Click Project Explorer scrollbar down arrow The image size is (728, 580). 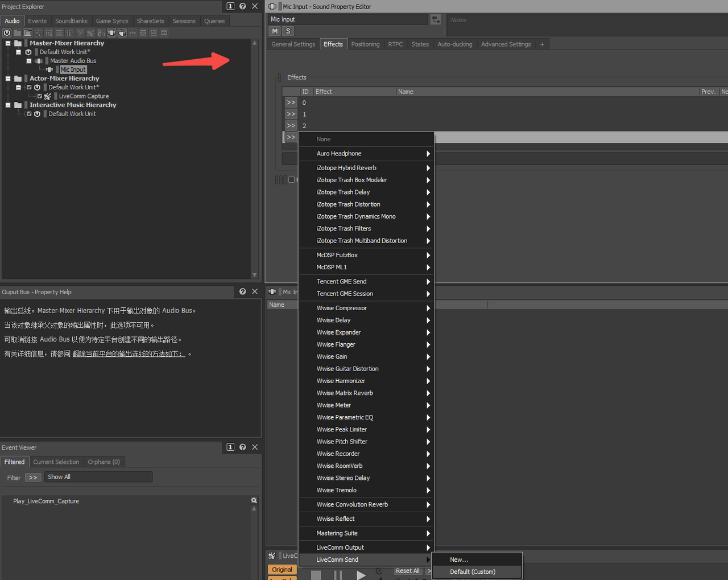[x=254, y=275]
